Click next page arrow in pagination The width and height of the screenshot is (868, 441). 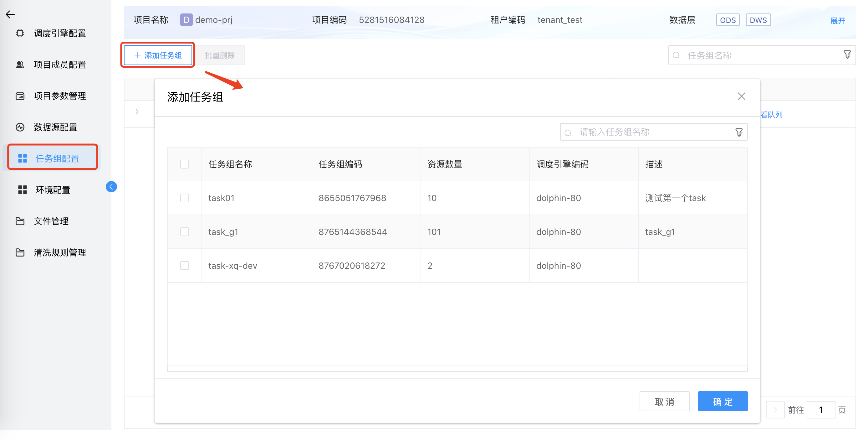tap(775, 410)
